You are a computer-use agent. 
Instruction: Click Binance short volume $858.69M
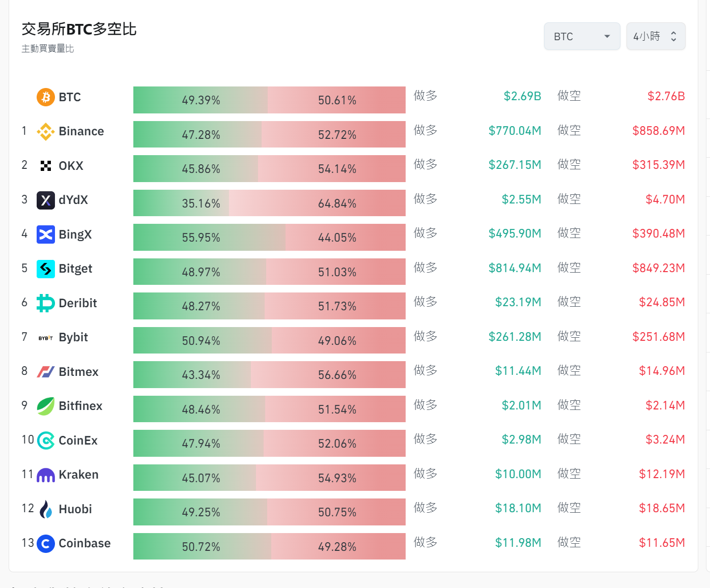[x=659, y=131]
